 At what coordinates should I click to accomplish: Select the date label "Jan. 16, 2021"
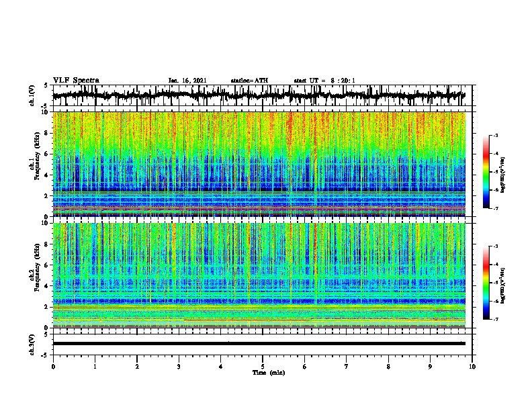point(187,81)
